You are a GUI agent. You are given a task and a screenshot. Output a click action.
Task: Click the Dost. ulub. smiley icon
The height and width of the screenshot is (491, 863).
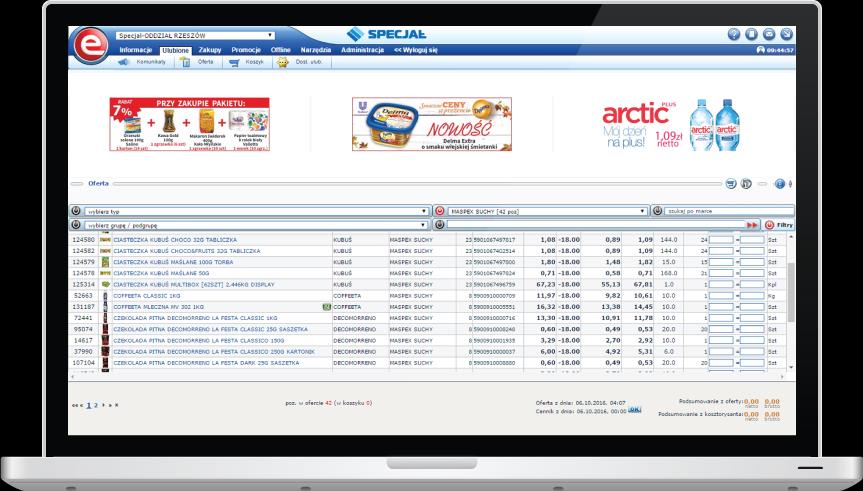283,63
